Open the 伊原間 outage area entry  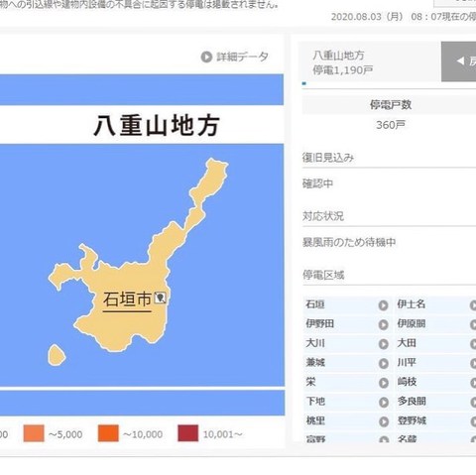(x=412, y=323)
